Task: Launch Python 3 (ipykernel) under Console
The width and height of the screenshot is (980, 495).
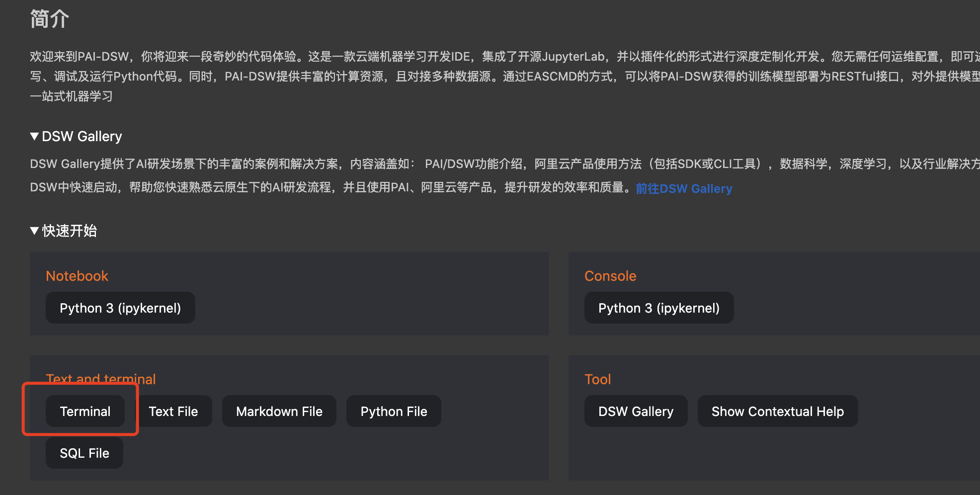Action: coord(658,308)
